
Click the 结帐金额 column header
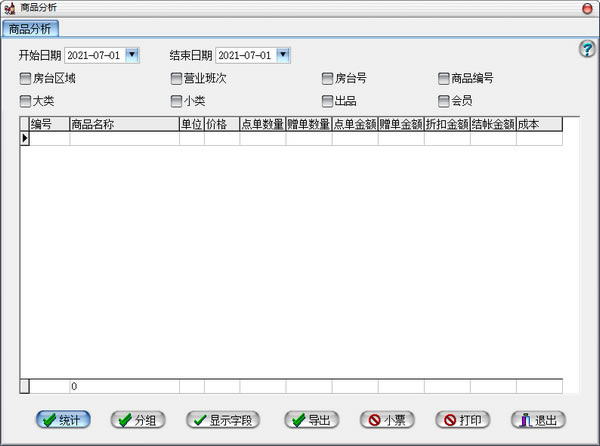(493, 125)
